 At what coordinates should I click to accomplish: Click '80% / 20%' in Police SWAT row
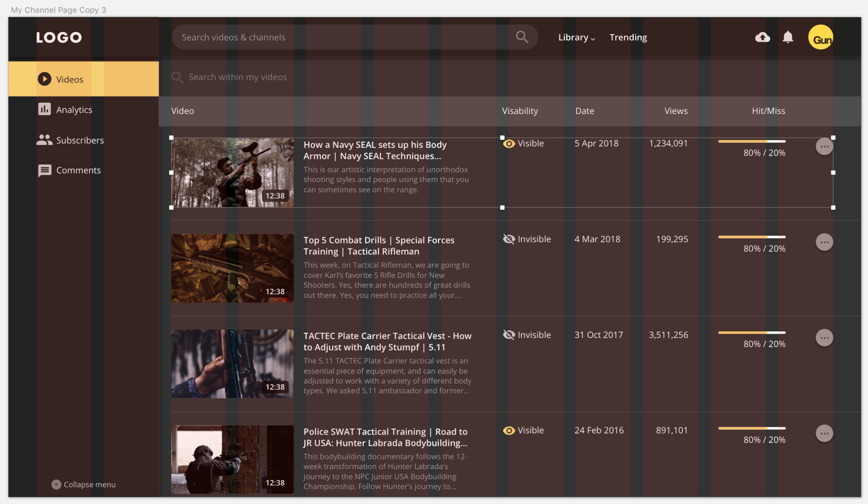click(x=764, y=440)
